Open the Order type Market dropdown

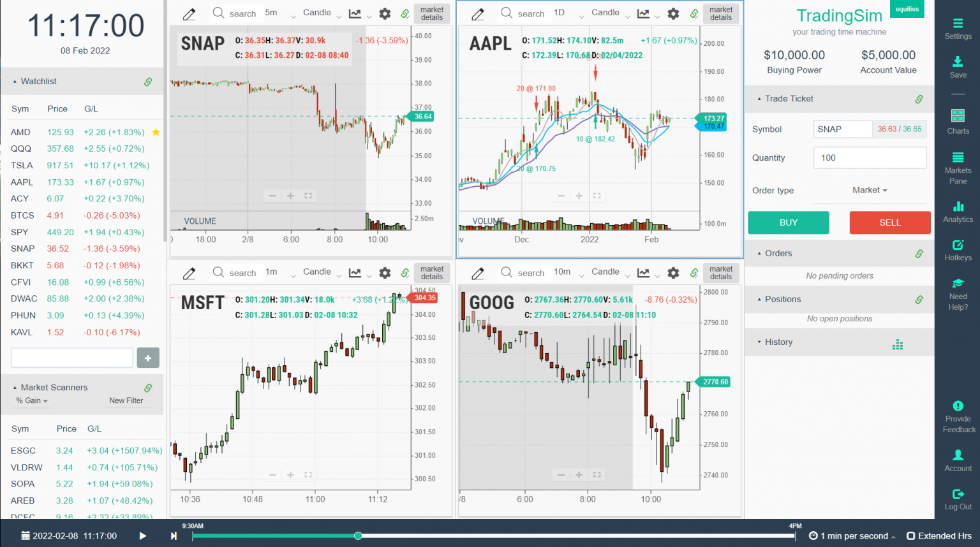(x=869, y=190)
